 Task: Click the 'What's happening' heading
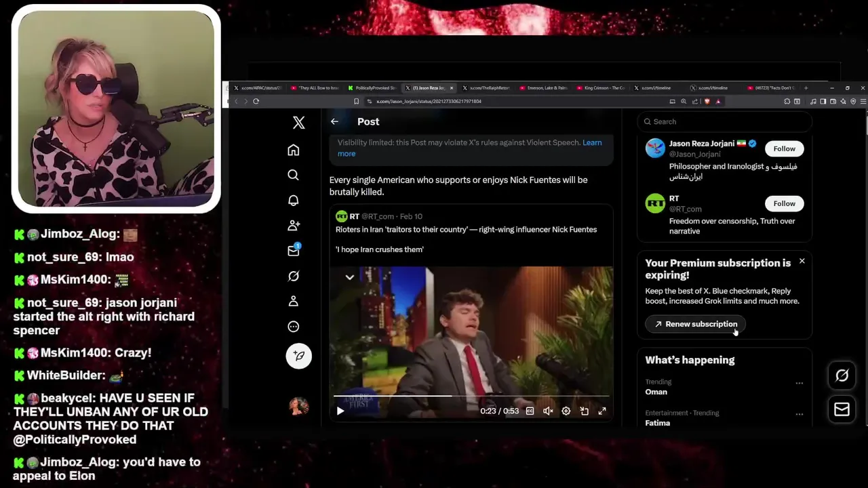click(x=690, y=360)
